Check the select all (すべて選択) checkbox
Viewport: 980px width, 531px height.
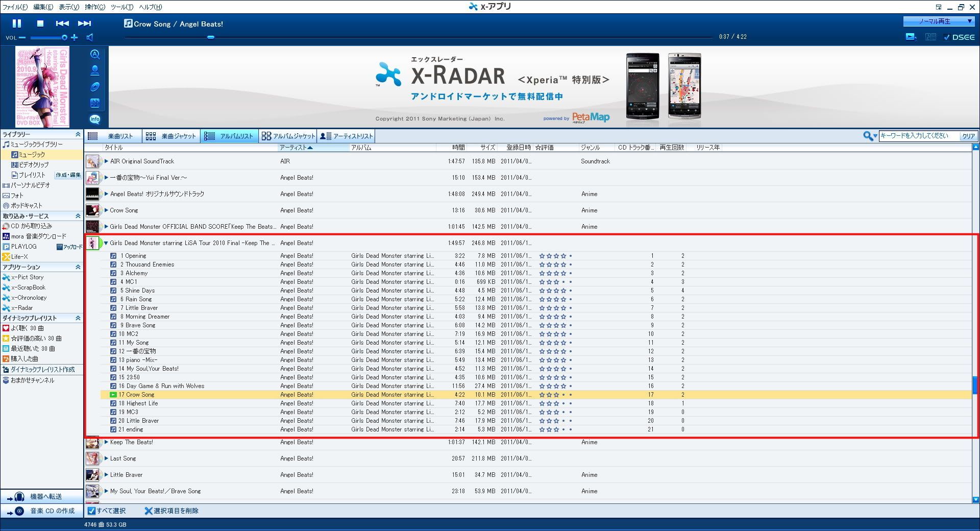pyautogui.click(x=91, y=511)
